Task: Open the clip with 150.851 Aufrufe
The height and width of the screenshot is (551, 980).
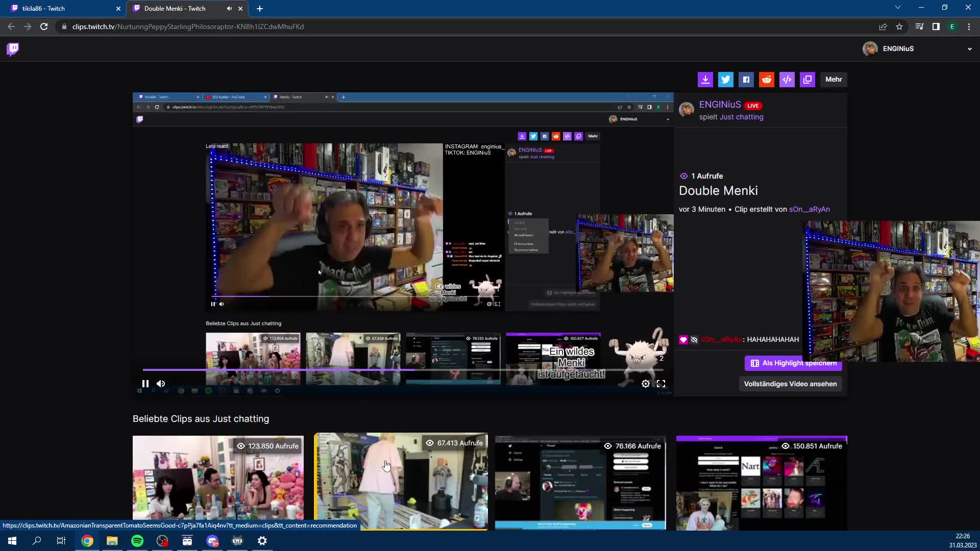Action: (x=762, y=483)
